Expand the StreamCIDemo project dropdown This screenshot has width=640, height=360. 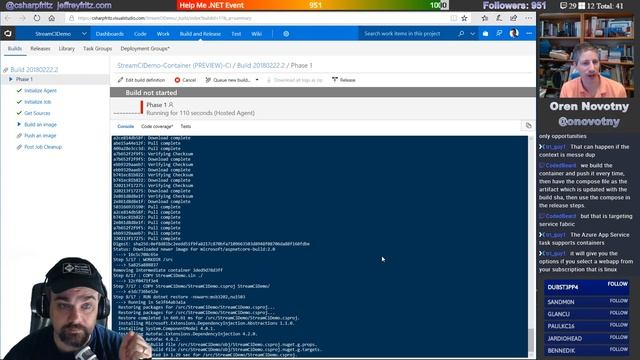point(84,34)
